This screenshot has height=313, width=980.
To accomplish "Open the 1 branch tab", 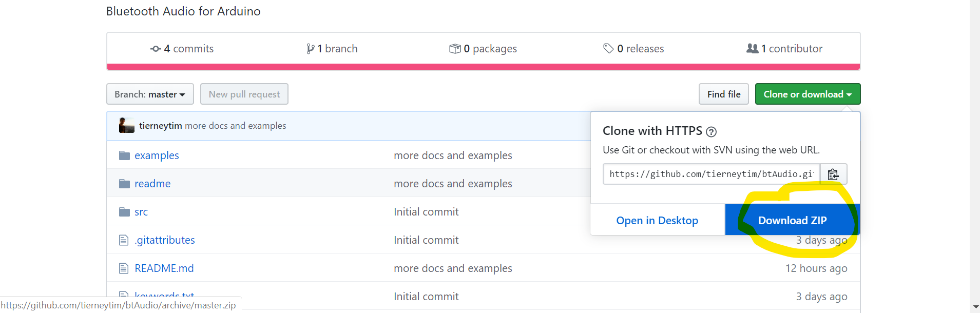I will [332, 49].
